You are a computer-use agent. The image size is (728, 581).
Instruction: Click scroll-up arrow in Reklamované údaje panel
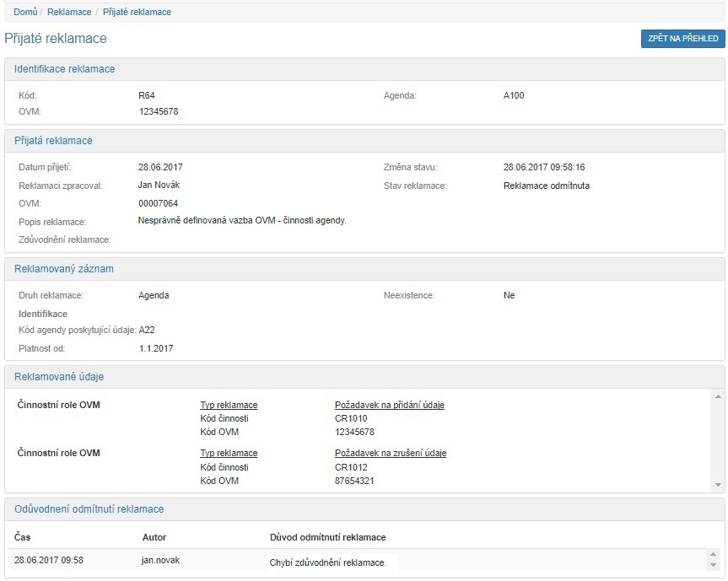pos(718,396)
